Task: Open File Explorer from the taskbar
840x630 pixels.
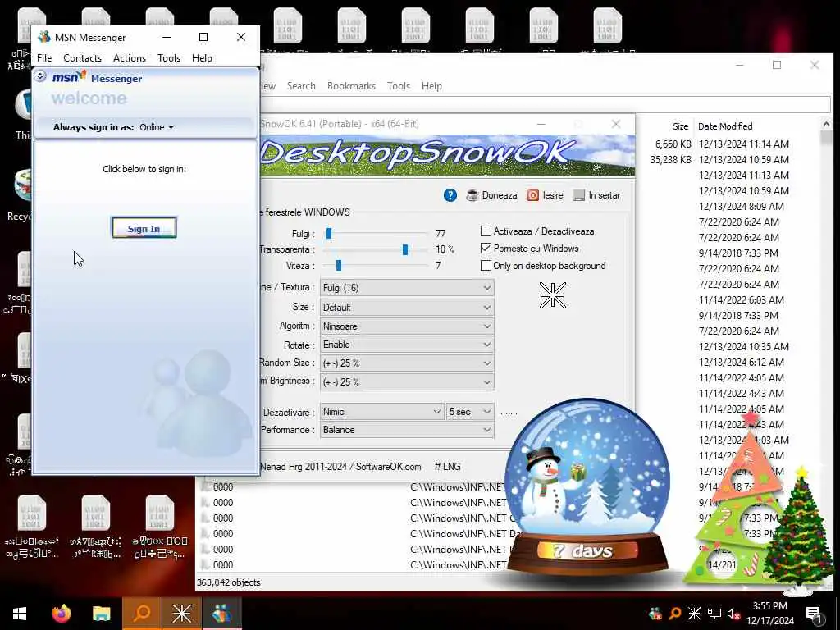Action: [101, 614]
